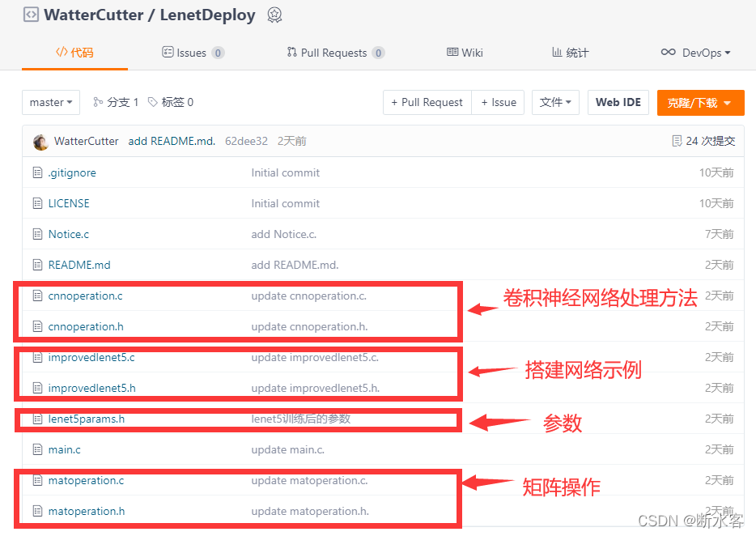Click the commit hash 62dee32
756x536 pixels.
click(246, 141)
